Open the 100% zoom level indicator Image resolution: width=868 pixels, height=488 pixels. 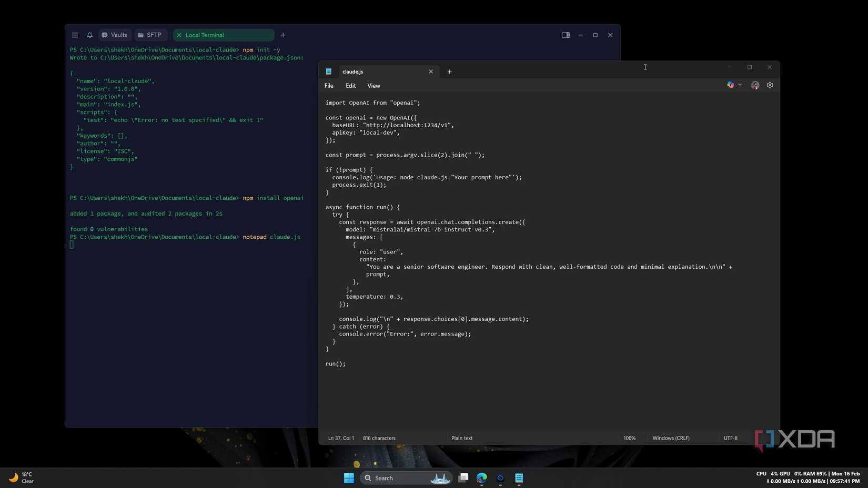click(x=630, y=438)
